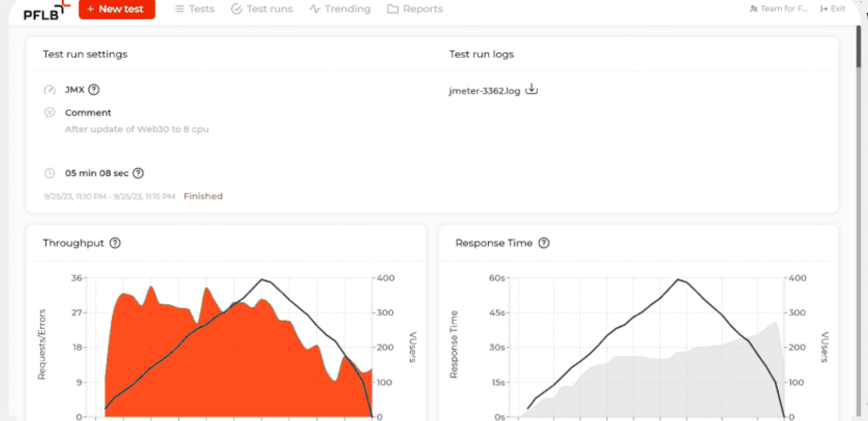Open the Team selector dropdown

(778, 9)
